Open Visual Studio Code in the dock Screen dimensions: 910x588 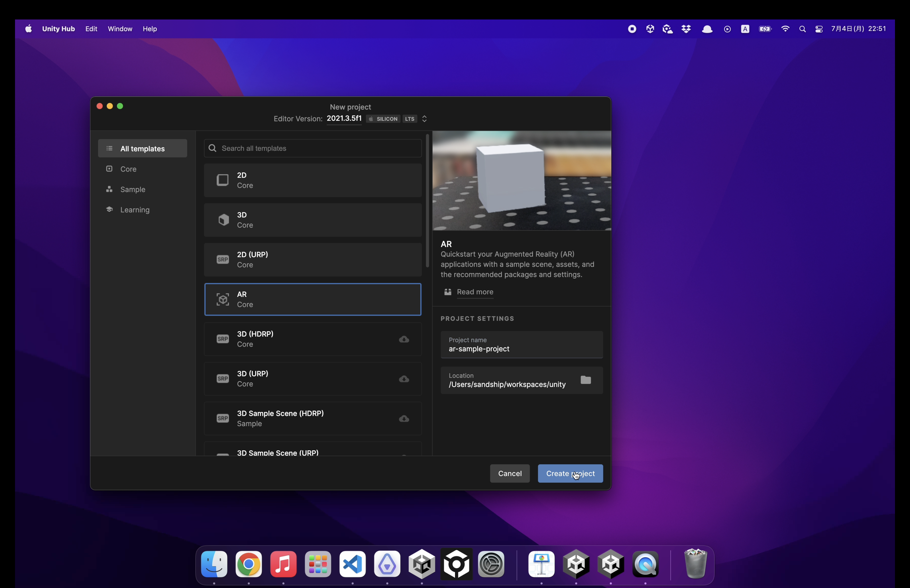pos(353,564)
